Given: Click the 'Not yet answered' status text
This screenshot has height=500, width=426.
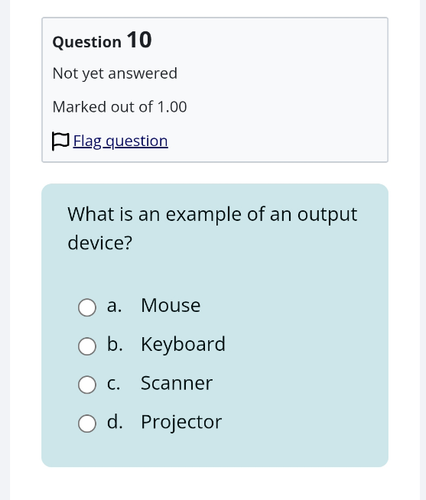Looking at the screenshot, I should click(x=115, y=74).
